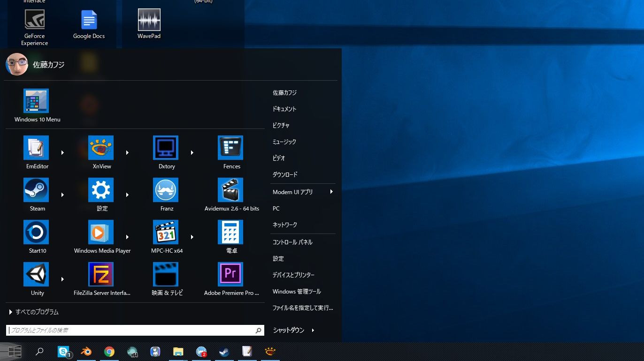Open the ダウンロード folder
Screen dimensions: 644x361
285,174
